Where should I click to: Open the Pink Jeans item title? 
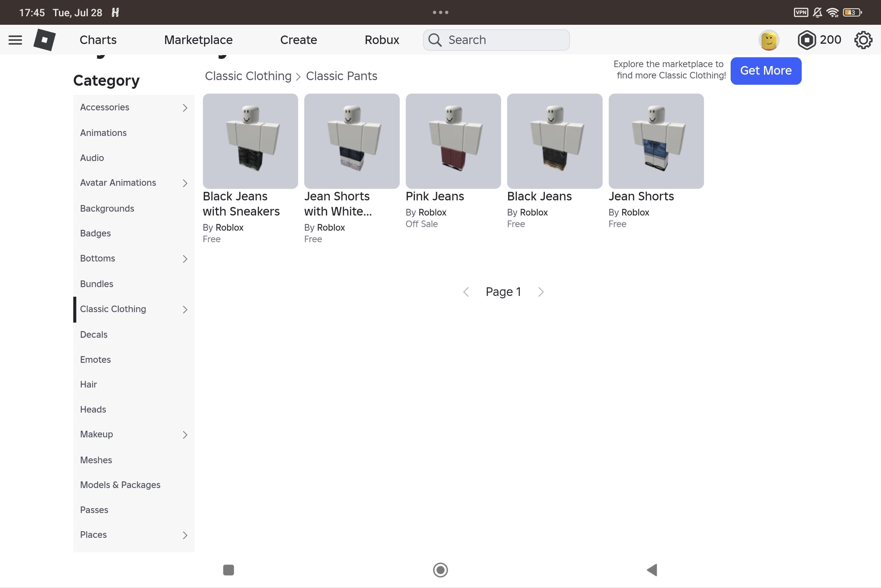[435, 196]
